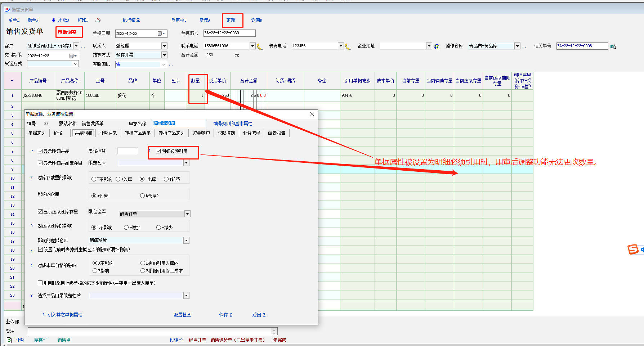Uncheck the 明细必须引用 checkbox
The width and height of the screenshot is (644, 346).
click(x=158, y=151)
